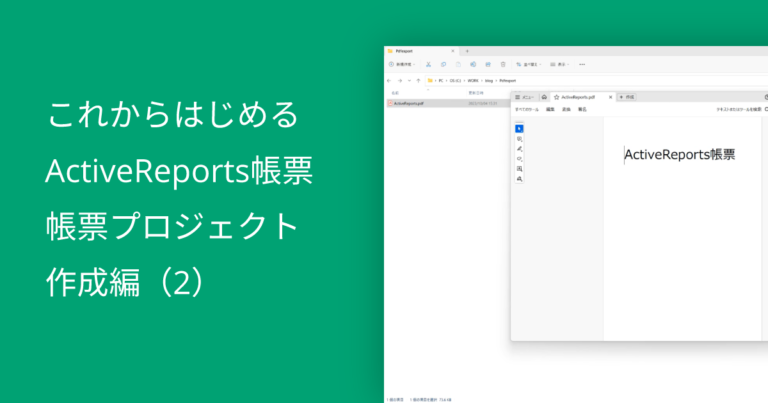Screen dimensions: 768x403
Task: Open the 編集 menu in Acrobat
Action: click(550, 110)
